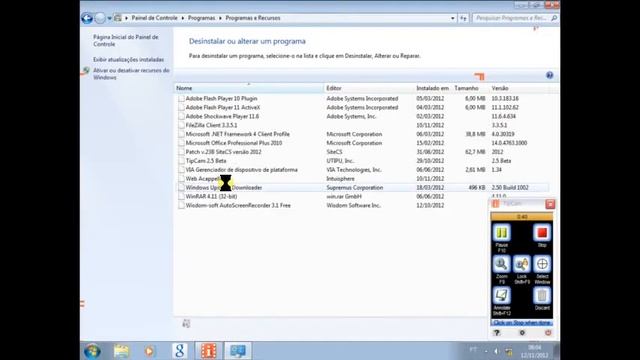Select VIA Gerenciador de dispositivo de plataforma
Image resolution: width=640 pixels, height=360 pixels.
(x=242, y=170)
